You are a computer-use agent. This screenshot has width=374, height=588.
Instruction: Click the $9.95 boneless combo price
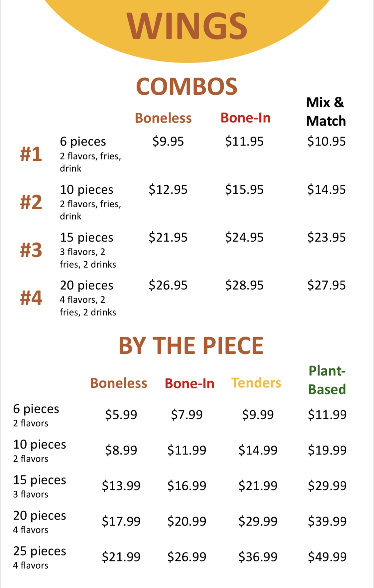click(x=168, y=142)
